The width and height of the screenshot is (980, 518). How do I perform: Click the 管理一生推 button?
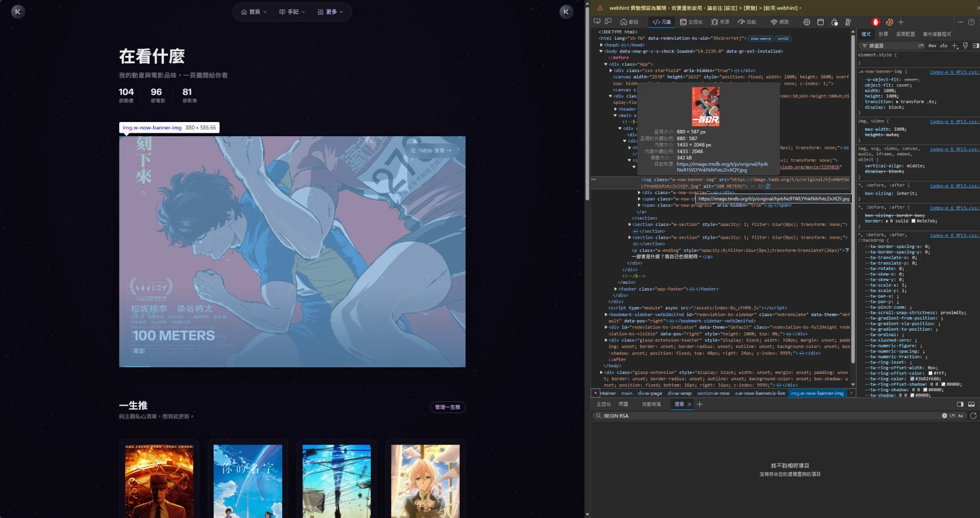click(447, 407)
